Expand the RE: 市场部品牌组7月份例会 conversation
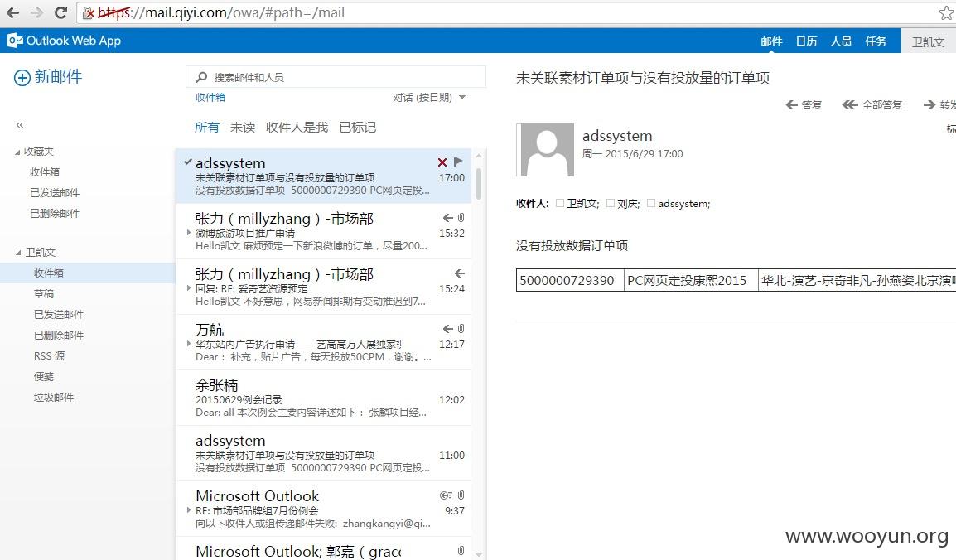 (188, 509)
